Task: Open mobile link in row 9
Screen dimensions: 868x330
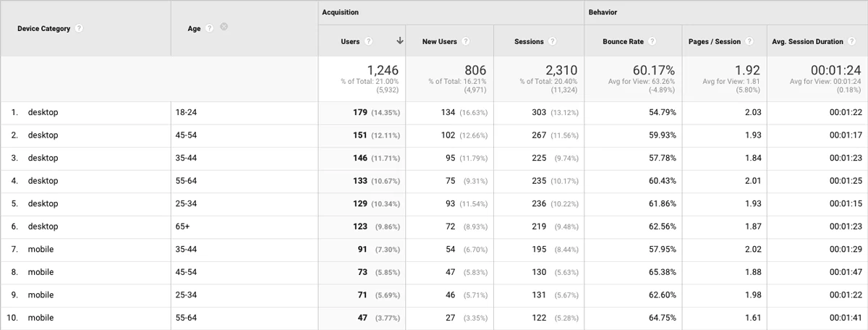Action: click(x=41, y=295)
